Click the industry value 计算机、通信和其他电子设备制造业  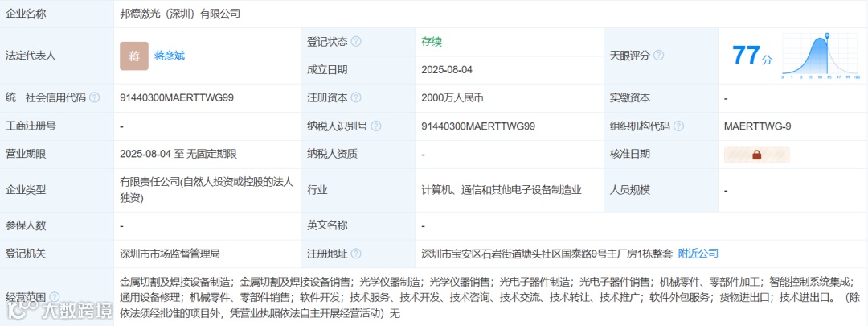pos(502,190)
